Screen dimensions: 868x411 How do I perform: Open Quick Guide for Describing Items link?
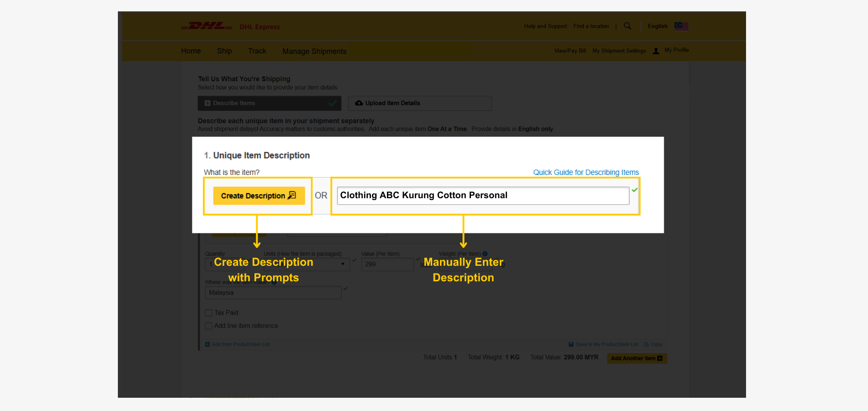click(x=586, y=172)
